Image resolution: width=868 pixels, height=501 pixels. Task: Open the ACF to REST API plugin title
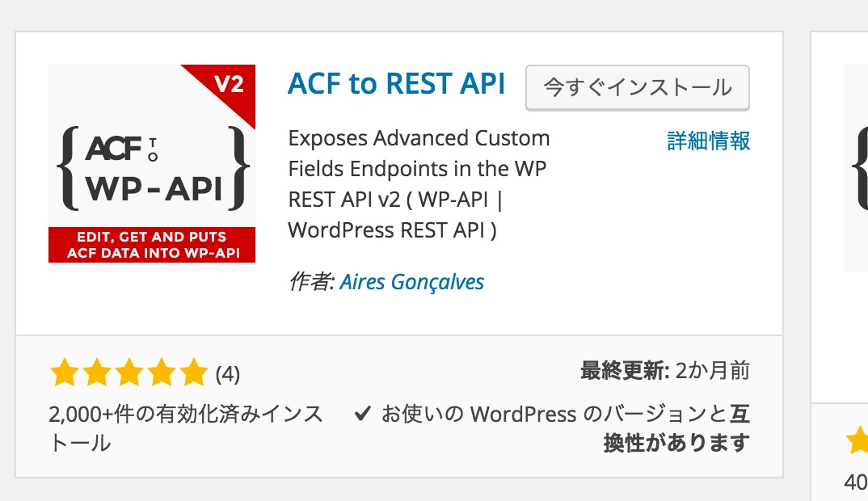point(396,84)
